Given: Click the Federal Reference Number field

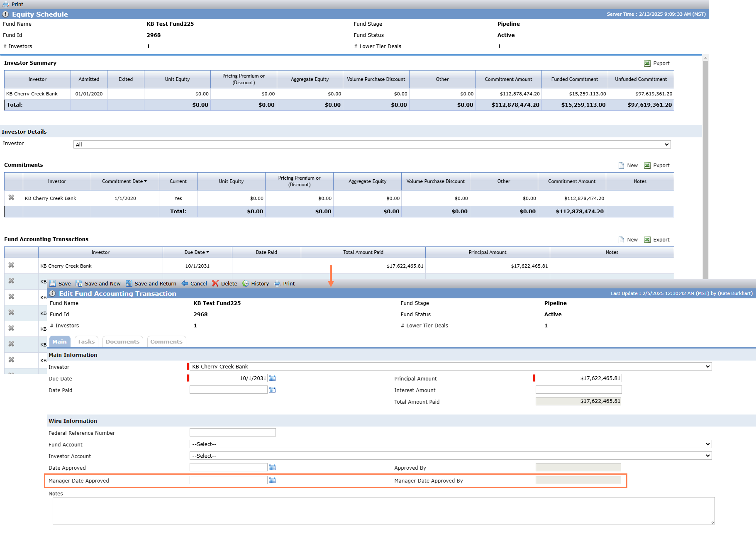Looking at the screenshot, I should 233,432.
